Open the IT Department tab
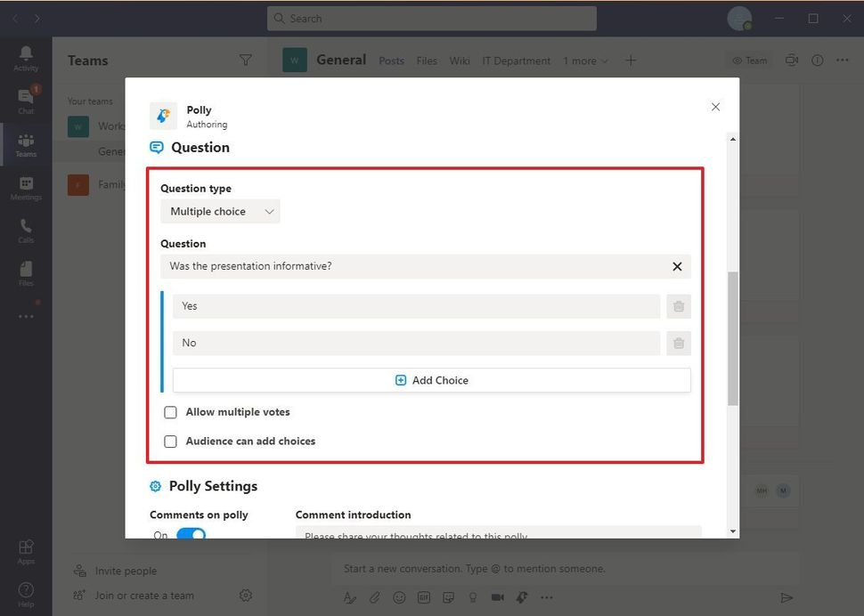 coord(516,61)
